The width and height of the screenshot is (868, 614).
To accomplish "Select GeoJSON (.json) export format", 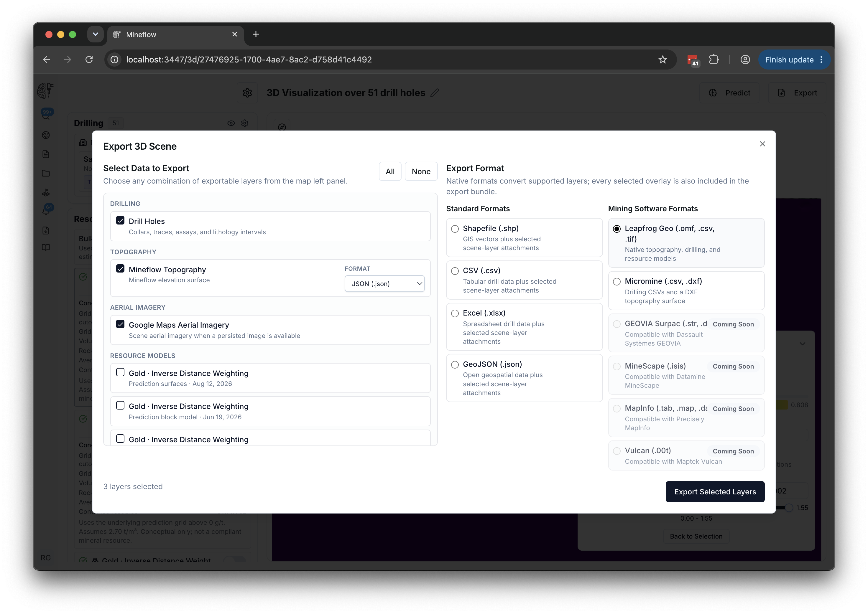I will (x=455, y=364).
